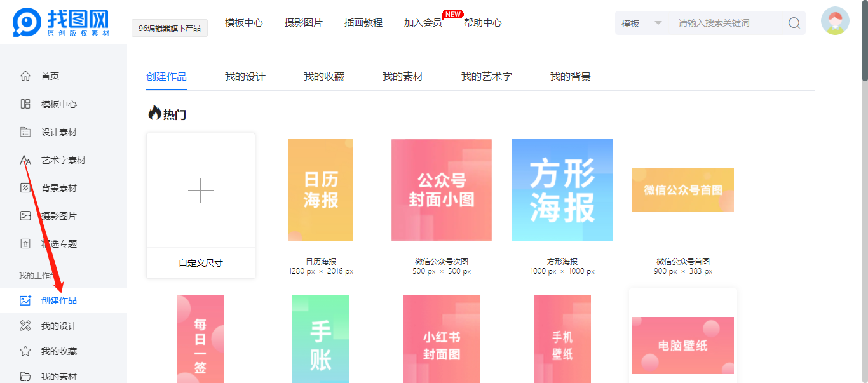Select the 方形海报 template thumbnail
This screenshot has width=868, height=383.
click(x=562, y=190)
